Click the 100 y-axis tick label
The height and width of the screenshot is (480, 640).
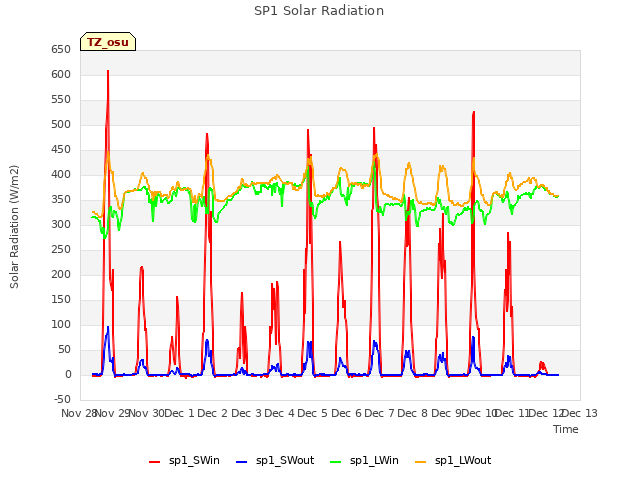pos(61,324)
